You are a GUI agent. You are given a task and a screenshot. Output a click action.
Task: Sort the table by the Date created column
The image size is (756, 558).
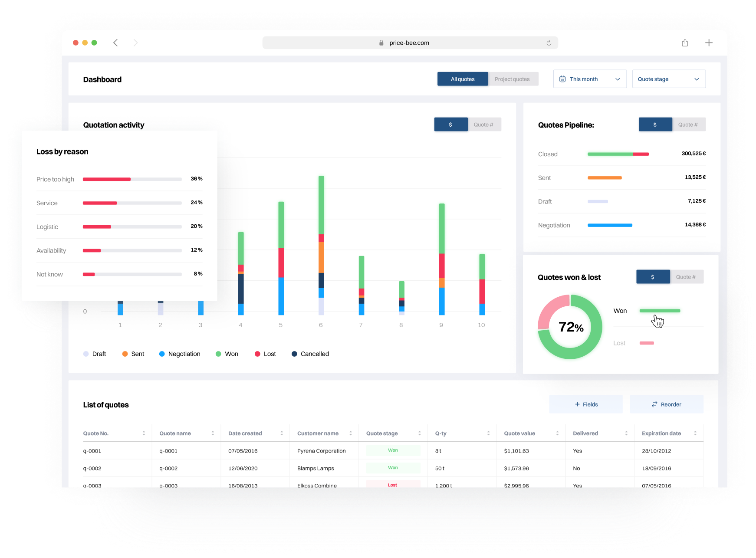pyautogui.click(x=282, y=433)
